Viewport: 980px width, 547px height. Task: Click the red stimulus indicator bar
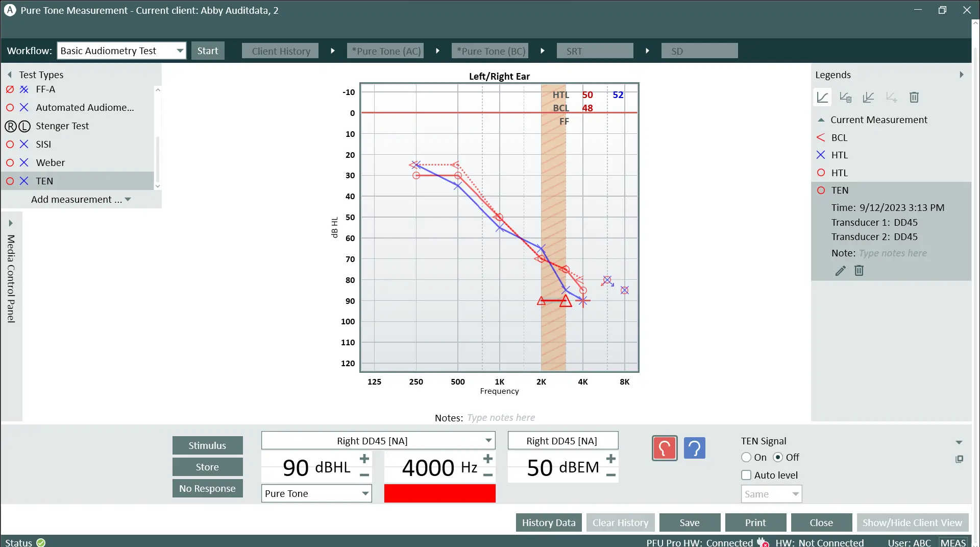[x=439, y=493]
